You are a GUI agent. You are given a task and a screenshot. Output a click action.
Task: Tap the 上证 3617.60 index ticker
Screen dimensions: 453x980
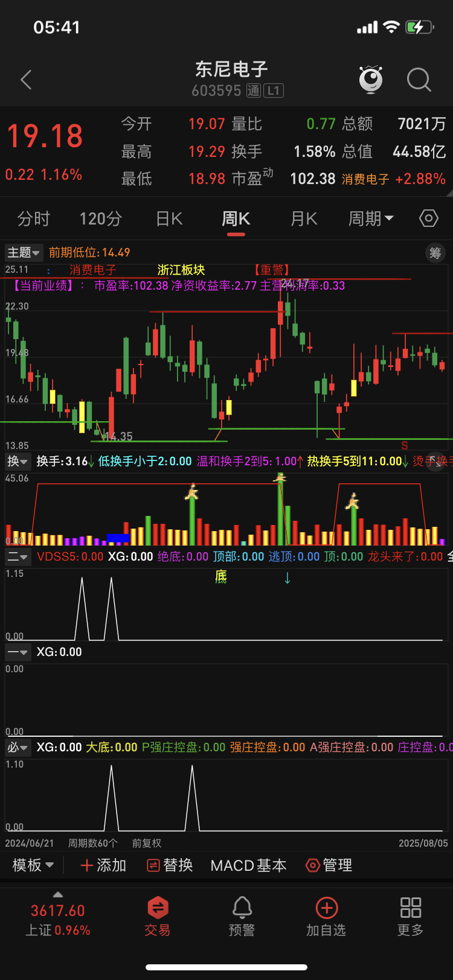coord(58,920)
